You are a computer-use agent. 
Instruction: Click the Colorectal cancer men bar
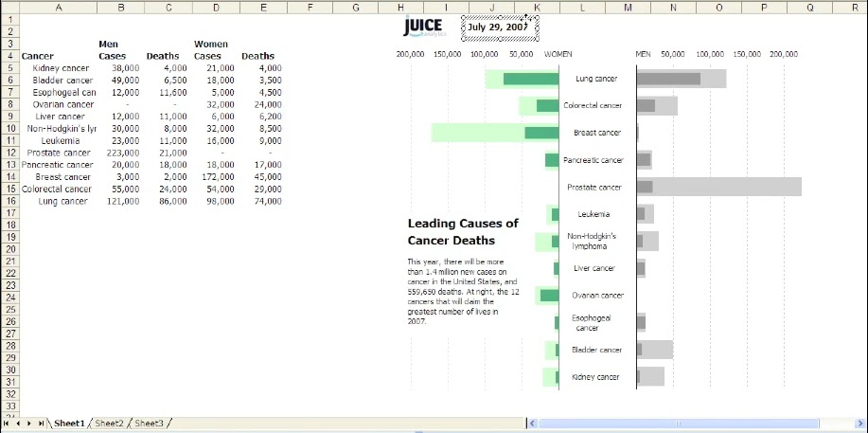(657, 105)
